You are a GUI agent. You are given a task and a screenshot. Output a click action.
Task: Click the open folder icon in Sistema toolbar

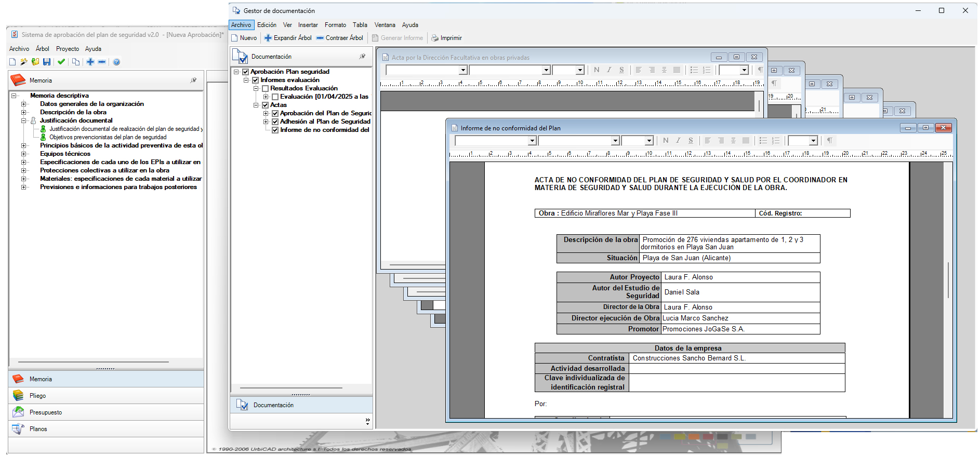coord(35,62)
